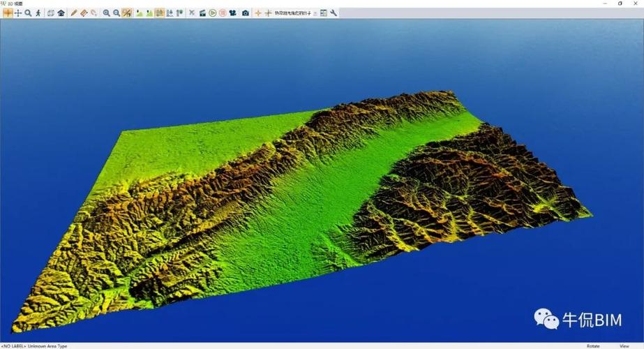Toggle the highlighted terrain display button

tap(159, 13)
